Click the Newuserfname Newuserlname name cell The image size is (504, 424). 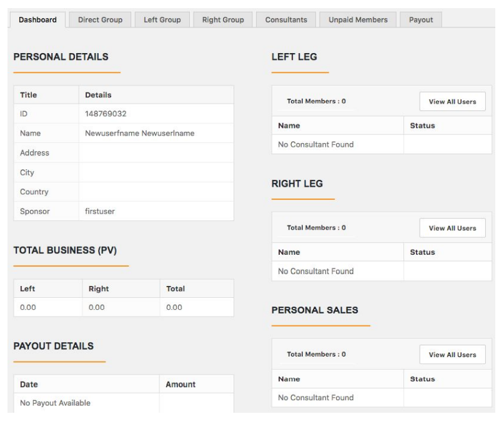click(156, 133)
